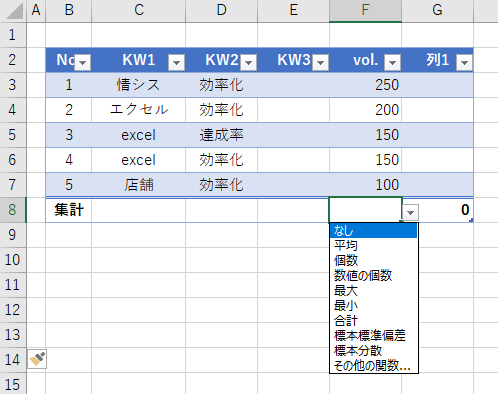Click the No value 5 cell
The width and height of the screenshot is (498, 394).
69,185
